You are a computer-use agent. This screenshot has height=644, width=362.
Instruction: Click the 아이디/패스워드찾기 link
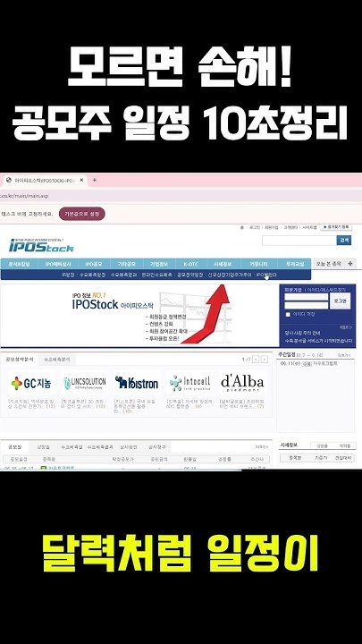(327, 290)
